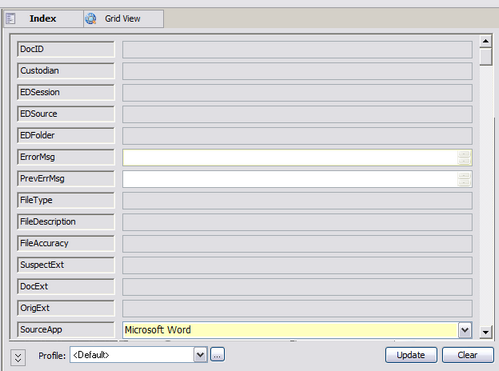Image resolution: width=499 pixels, height=371 pixels.
Task: Open the Grid View tab
Action: (x=123, y=19)
